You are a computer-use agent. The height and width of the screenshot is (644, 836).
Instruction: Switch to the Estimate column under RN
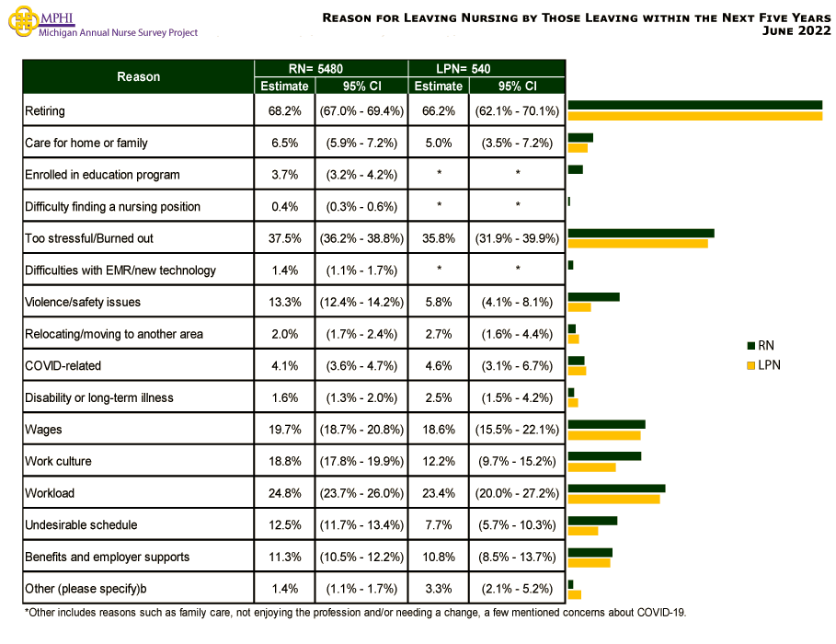(x=284, y=86)
